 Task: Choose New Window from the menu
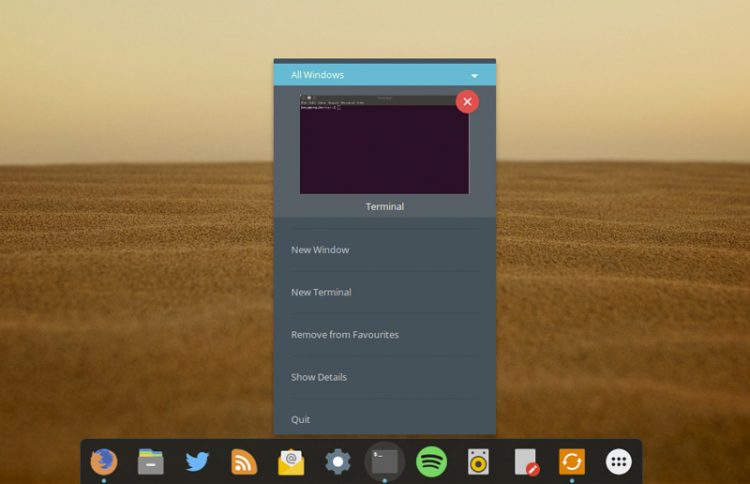point(385,250)
